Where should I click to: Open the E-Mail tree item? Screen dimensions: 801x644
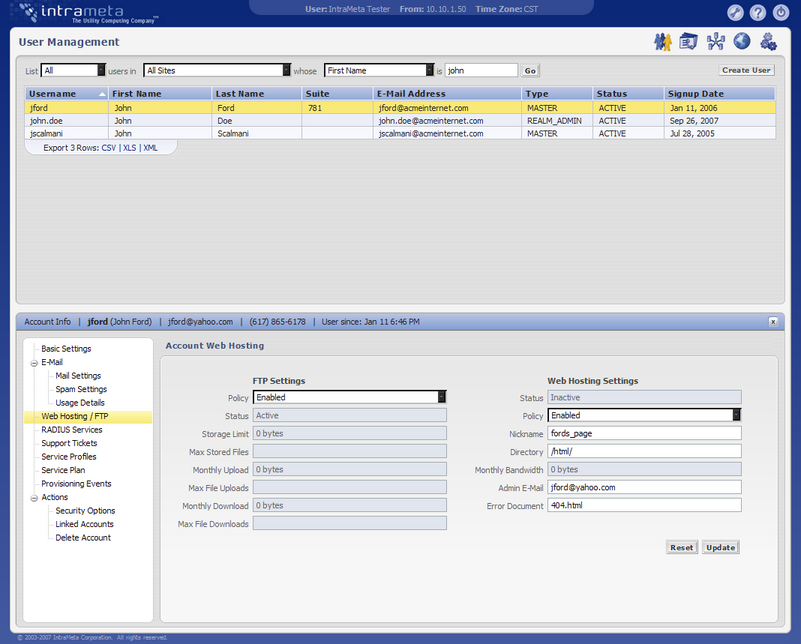[52, 362]
